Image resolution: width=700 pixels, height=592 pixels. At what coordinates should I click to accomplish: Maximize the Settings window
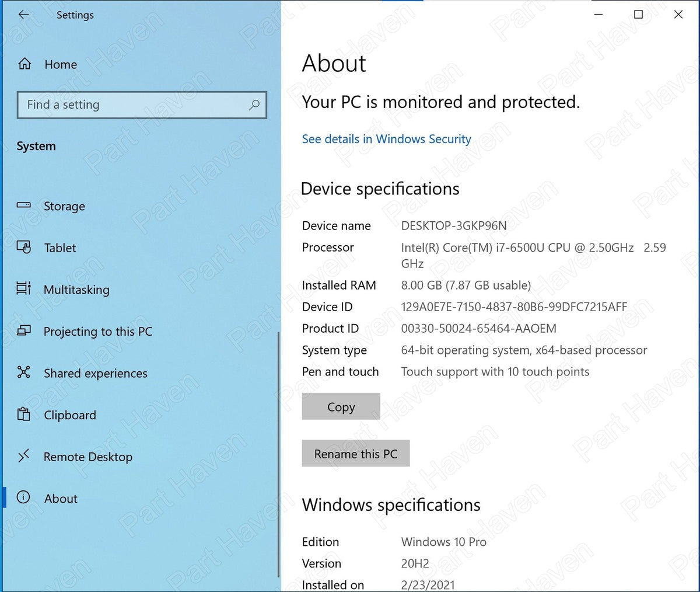638,15
